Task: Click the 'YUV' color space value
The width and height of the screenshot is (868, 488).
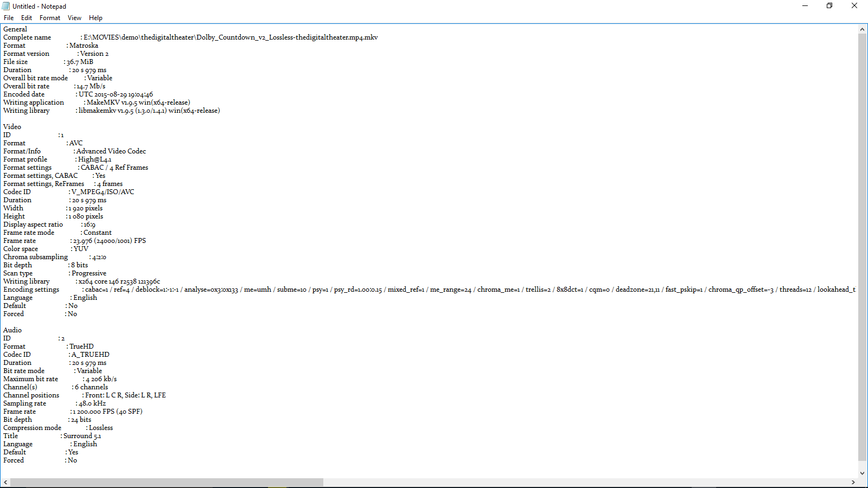Action: coord(81,249)
